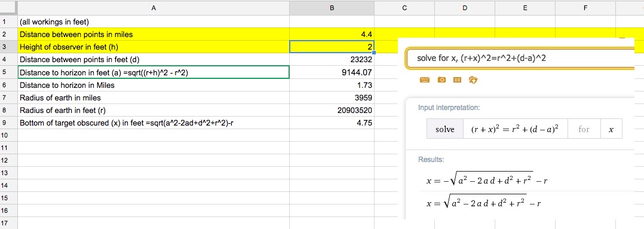Click 'Radius of earth in feet (r)' cell
This screenshot has height=229, width=644.
(154, 110)
